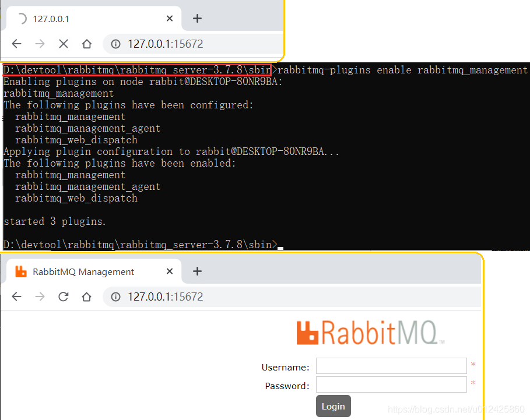The image size is (530, 420).
Task: Open new tab in top browser window
Action: click(198, 19)
